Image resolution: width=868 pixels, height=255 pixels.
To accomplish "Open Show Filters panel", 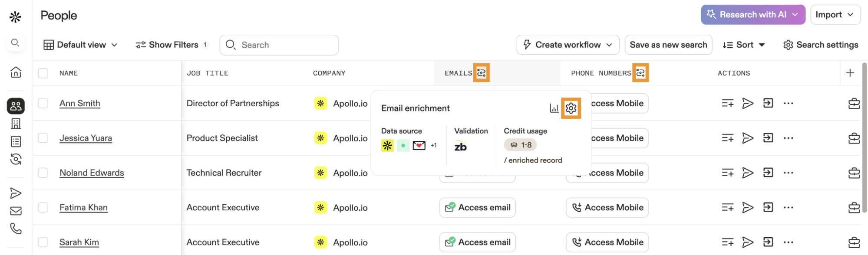I will pos(172,45).
